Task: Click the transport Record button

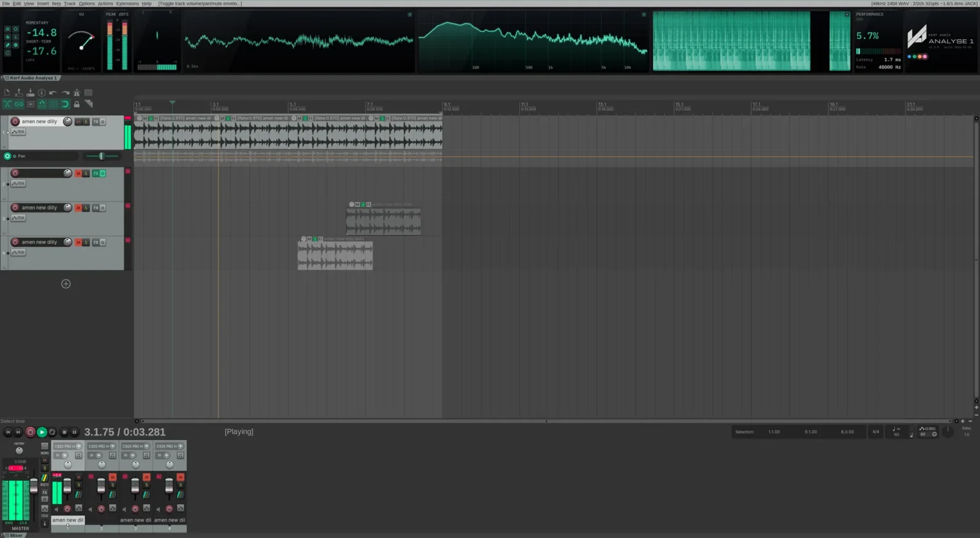Action: coord(30,432)
